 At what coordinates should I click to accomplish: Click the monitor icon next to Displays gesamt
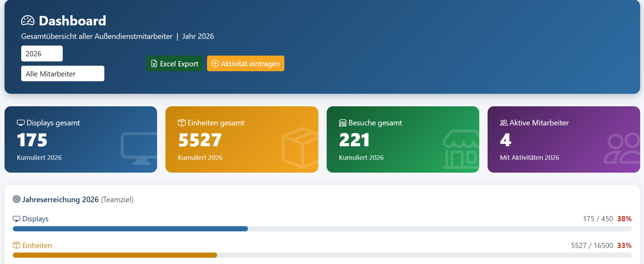point(21,123)
